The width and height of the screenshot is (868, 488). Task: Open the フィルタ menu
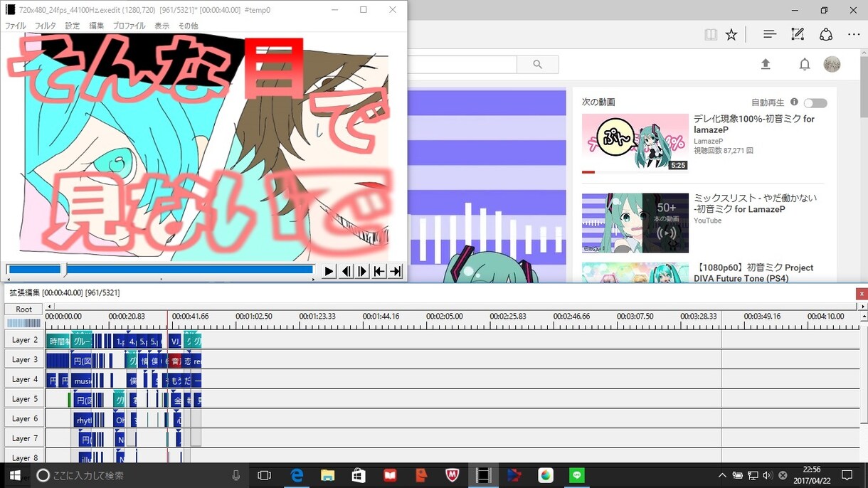pos(46,26)
